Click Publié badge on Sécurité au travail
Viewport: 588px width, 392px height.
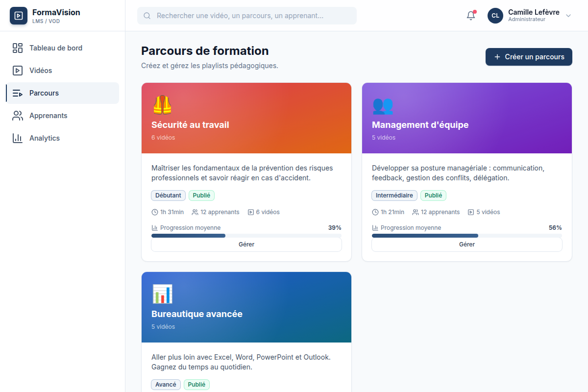tap(201, 196)
